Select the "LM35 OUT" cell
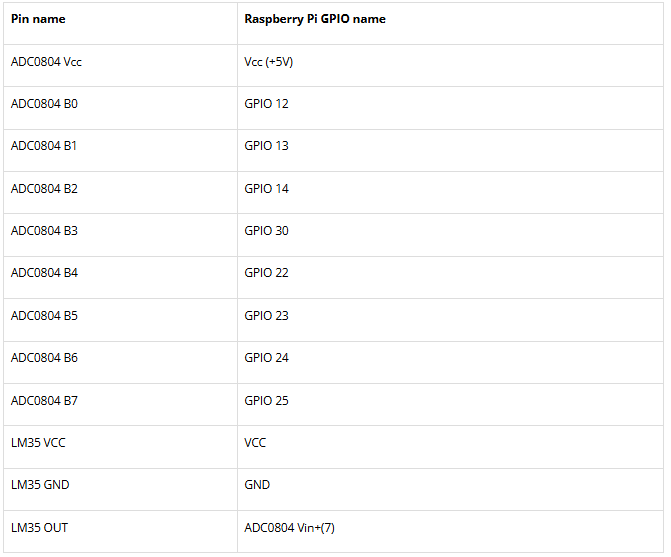The width and height of the screenshot is (671, 557). pos(39,528)
